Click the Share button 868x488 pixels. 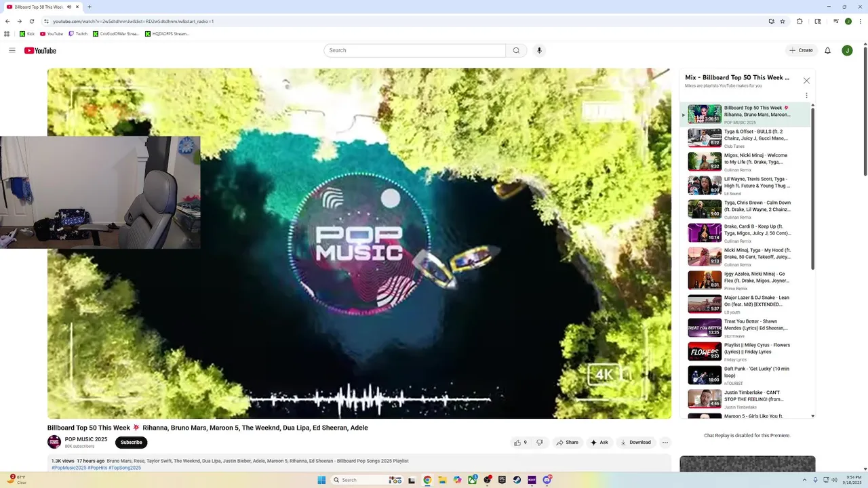click(x=567, y=443)
